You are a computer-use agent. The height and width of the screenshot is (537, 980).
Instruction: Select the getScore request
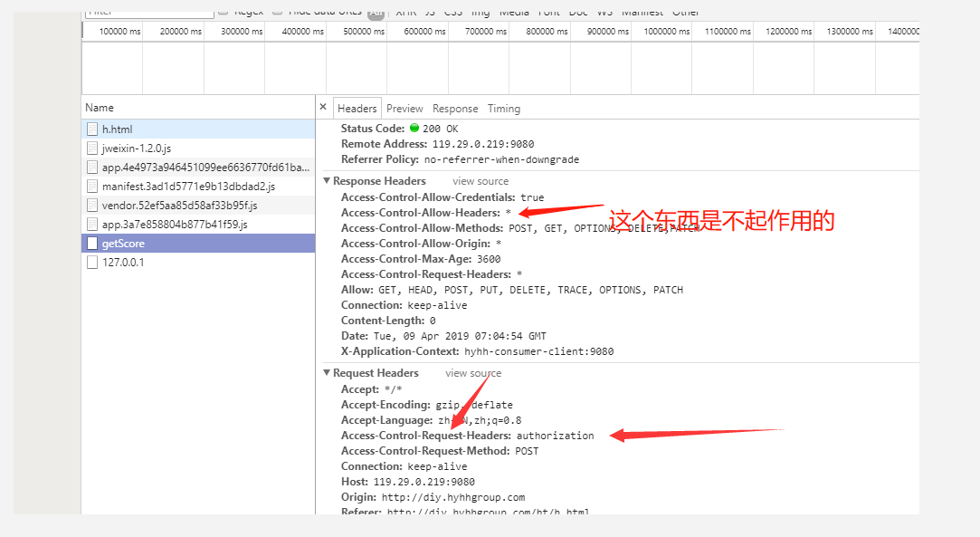pos(198,244)
